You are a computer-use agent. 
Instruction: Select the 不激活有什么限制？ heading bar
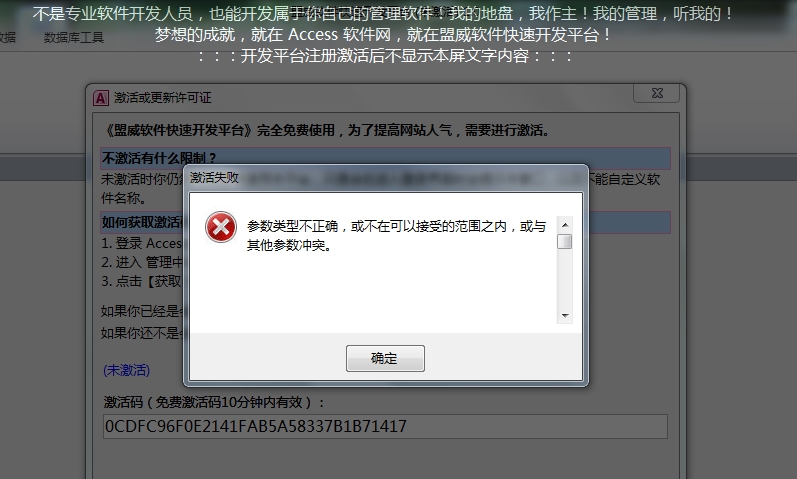pyautogui.click(x=385, y=158)
